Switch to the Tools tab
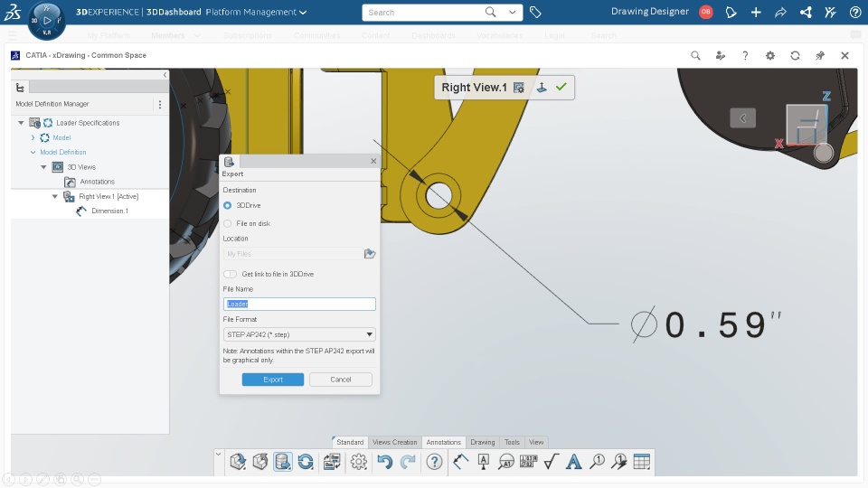Image resolution: width=868 pixels, height=488 pixels. pos(512,442)
